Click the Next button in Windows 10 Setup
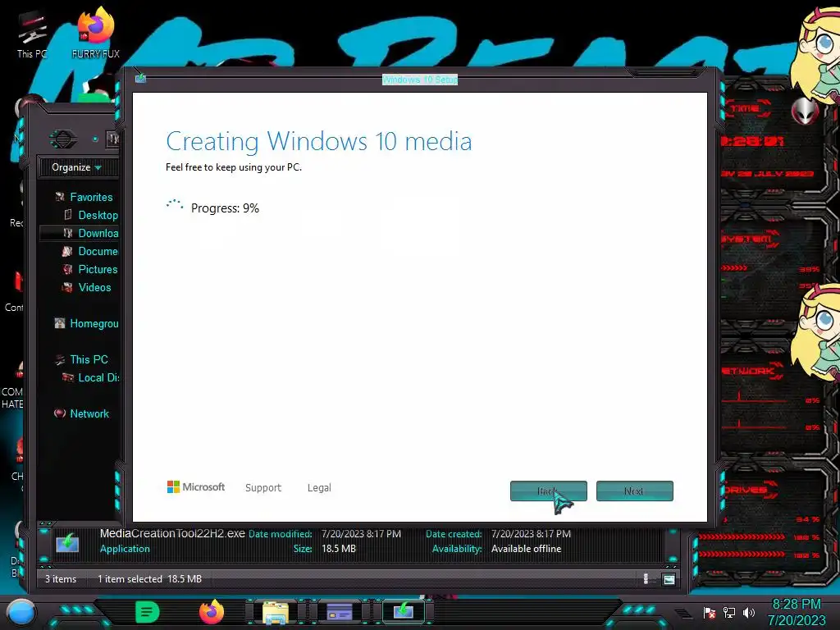The width and height of the screenshot is (840, 630). [634, 491]
